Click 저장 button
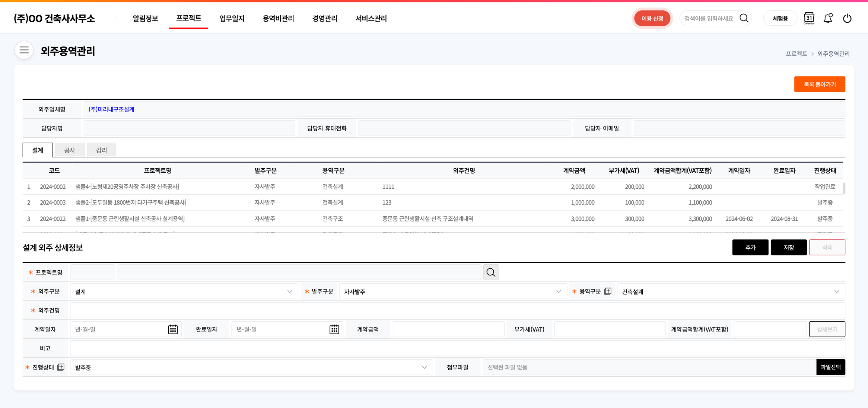The width and height of the screenshot is (868, 408). (x=789, y=248)
